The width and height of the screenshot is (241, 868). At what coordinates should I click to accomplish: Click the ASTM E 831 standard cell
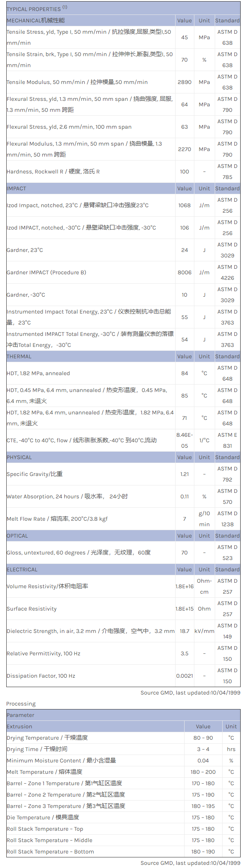[x=227, y=440]
